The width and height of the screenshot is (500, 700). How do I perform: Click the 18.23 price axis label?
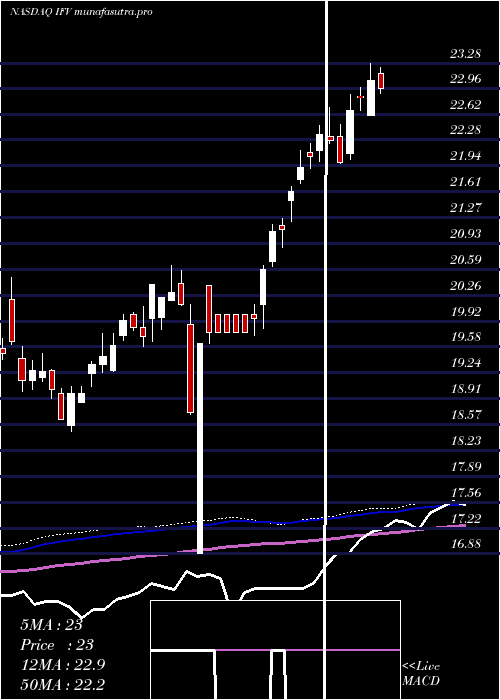465,440
